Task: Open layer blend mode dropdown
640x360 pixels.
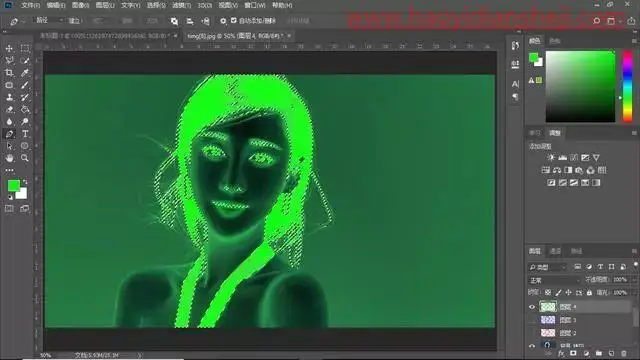Action: 554,280
